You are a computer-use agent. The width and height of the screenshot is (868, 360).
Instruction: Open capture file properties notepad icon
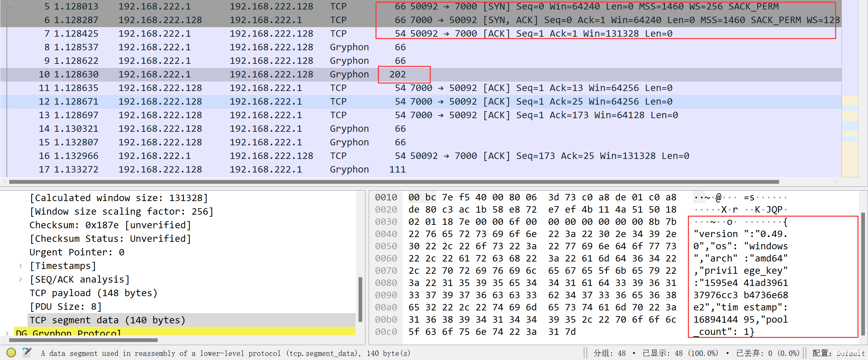click(26, 353)
